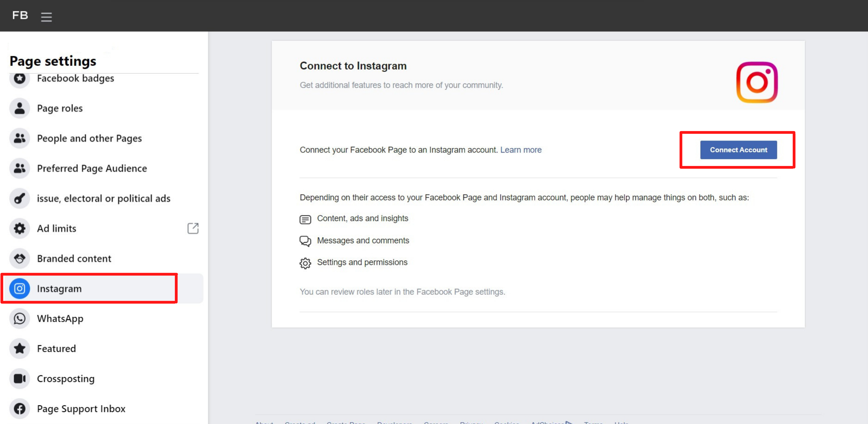Click the Instagram sidebar icon
The height and width of the screenshot is (424, 868).
[x=20, y=288]
